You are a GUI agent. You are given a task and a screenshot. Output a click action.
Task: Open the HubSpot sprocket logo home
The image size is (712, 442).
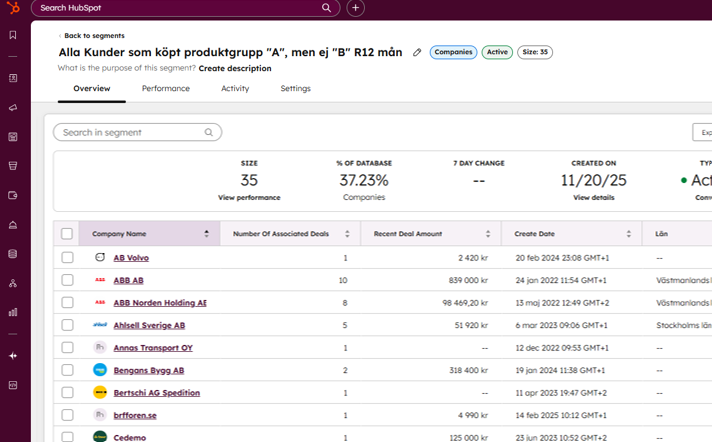13,7
